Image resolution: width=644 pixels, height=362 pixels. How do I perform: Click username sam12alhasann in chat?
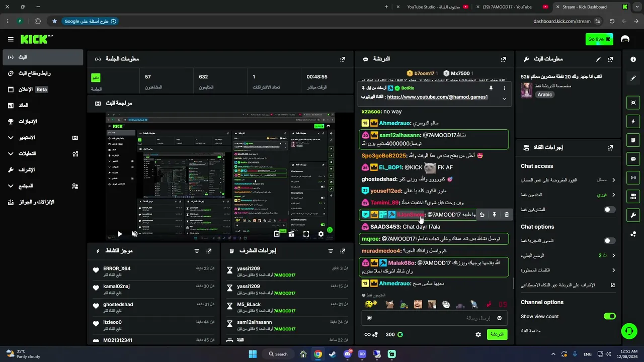click(x=400, y=135)
